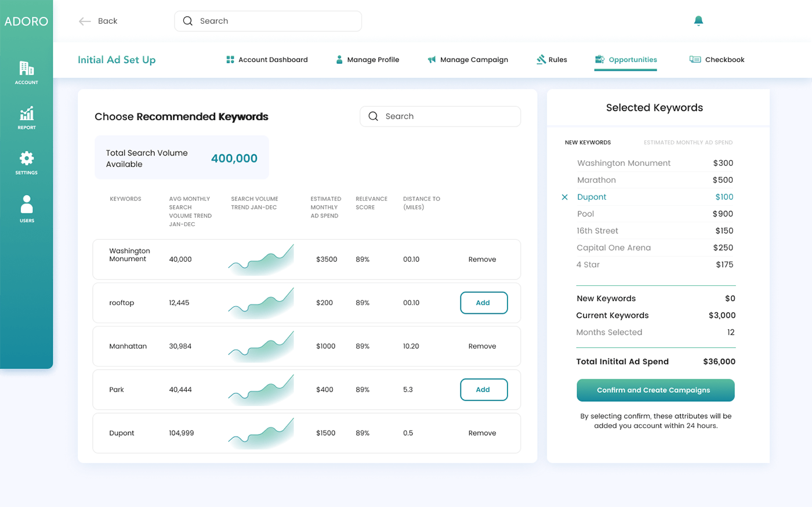
Task: Open the Users section in the sidebar
Action: coord(27,209)
